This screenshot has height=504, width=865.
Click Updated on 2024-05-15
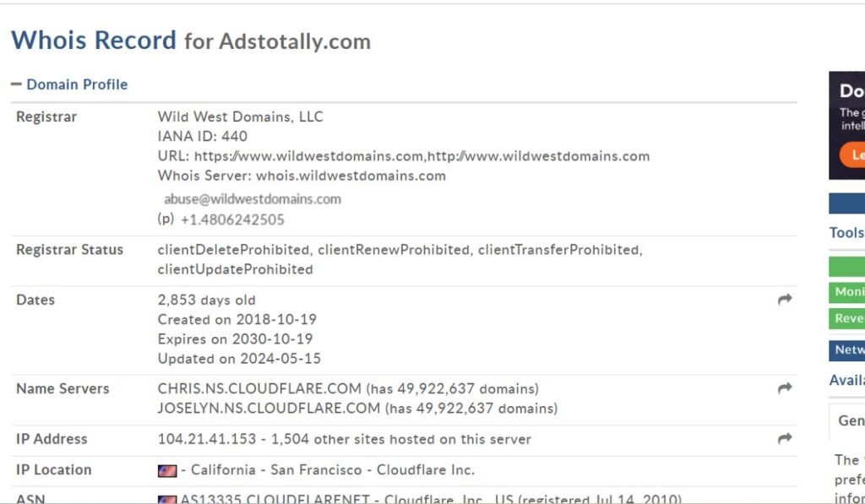239,359
